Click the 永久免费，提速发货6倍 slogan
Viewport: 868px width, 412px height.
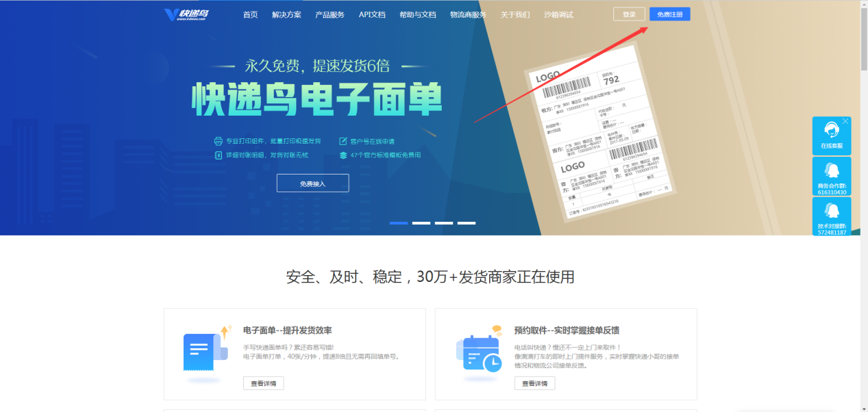tap(317, 66)
